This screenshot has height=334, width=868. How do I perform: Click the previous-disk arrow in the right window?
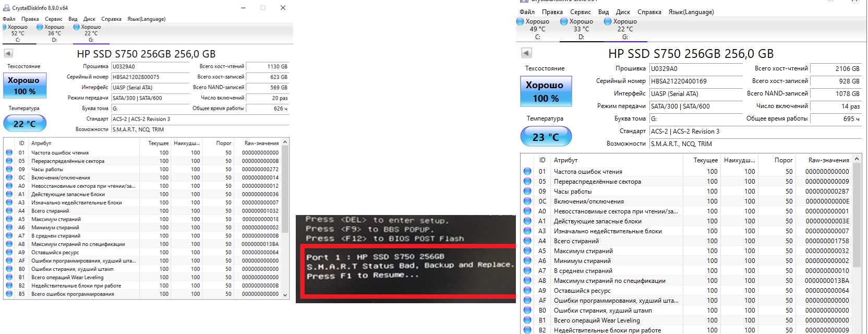(526, 53)
